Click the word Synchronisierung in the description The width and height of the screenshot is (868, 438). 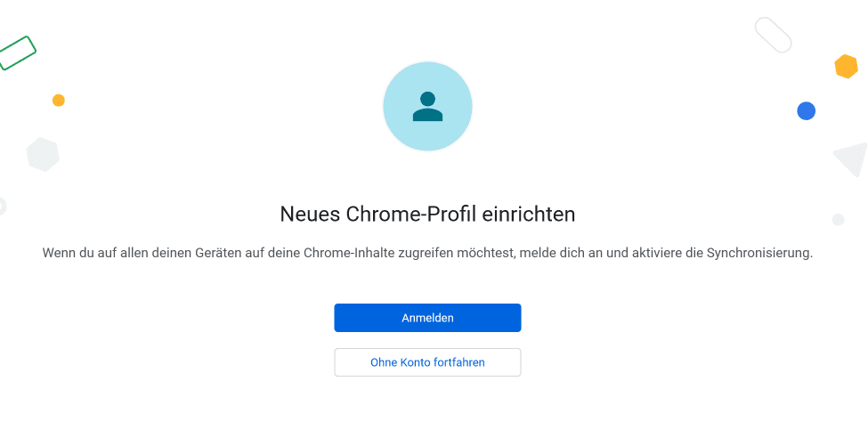758,254
